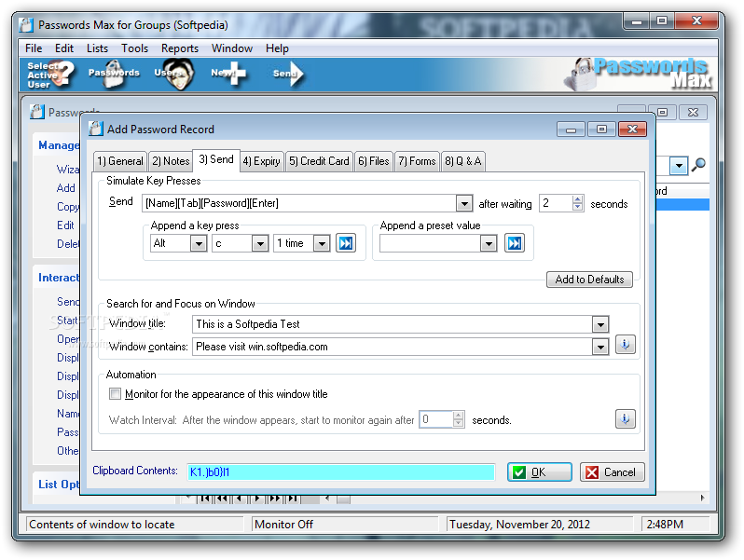The width and height of the screenshot is (744, 560).
Task: Select the 3) Send tab
Action: click(216, 159)
